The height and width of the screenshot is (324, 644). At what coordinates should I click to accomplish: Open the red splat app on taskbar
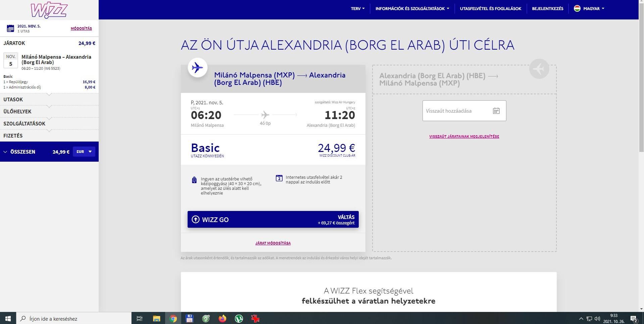pos(255,318)
